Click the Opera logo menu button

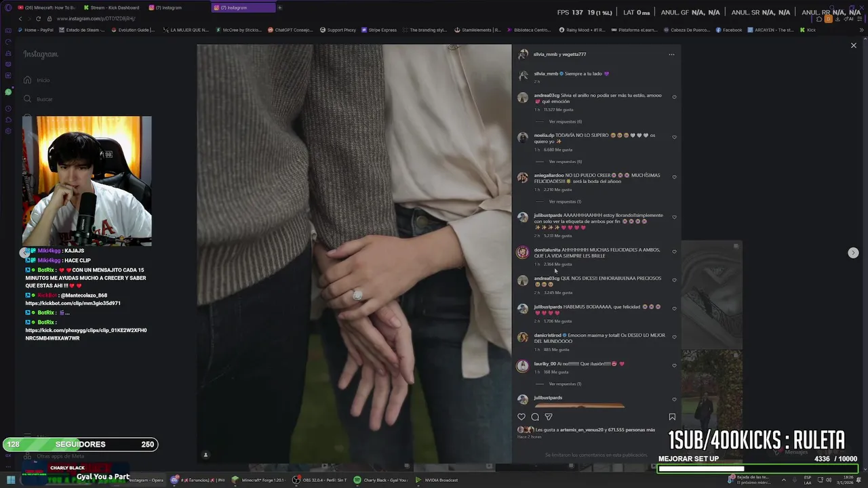(x=8, y=7)
